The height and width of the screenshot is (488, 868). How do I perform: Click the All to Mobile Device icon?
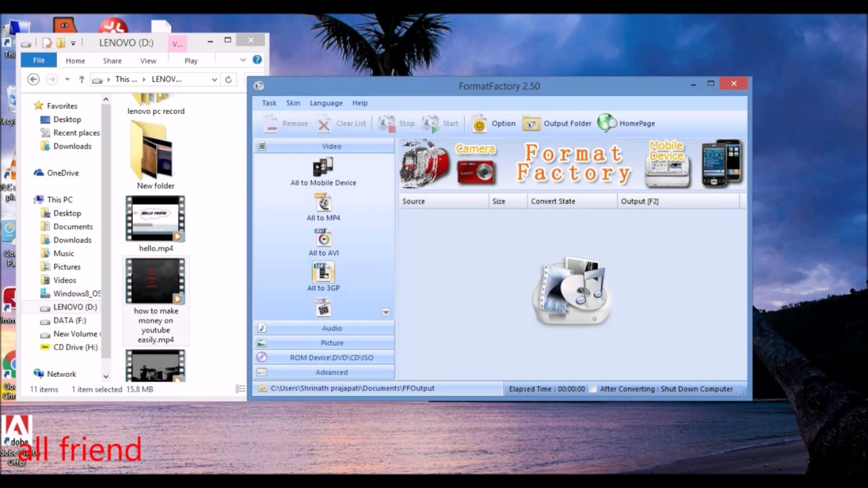tap(323, 167)
